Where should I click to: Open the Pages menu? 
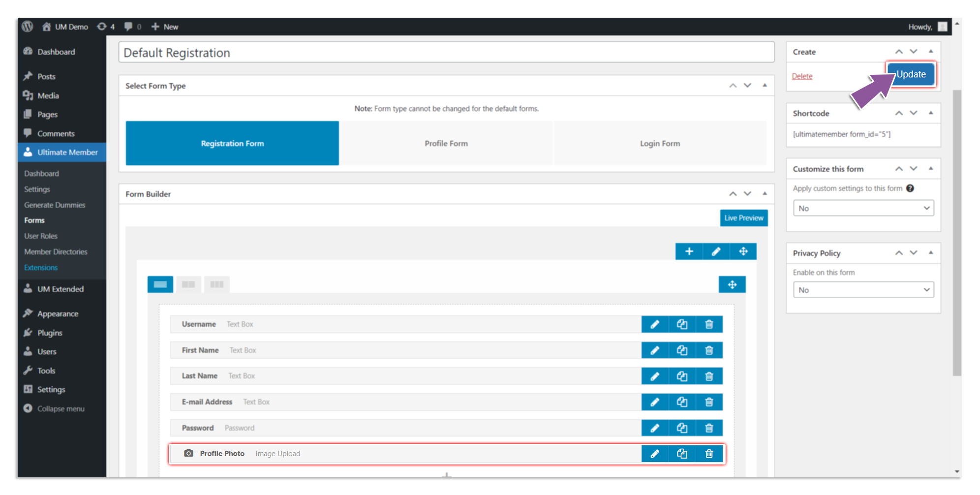pyautogui.click(x=47, y=114)
